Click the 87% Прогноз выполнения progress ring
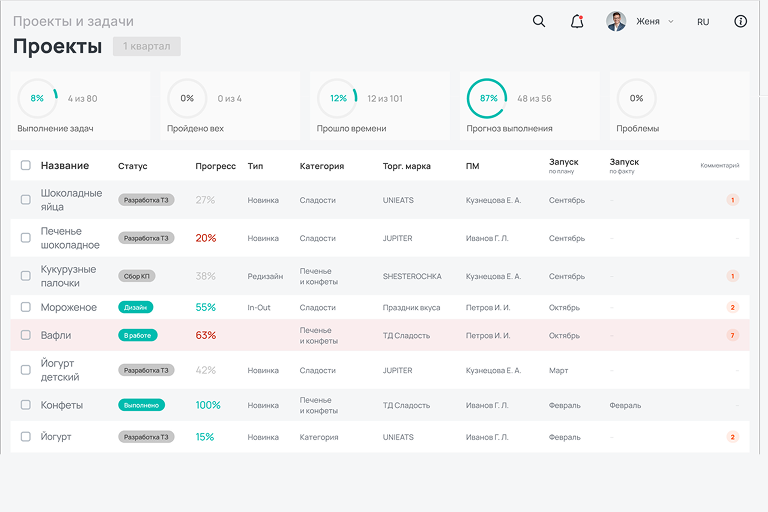The width and height of the screenshot is (768, 512). click(x=488, y=98)
